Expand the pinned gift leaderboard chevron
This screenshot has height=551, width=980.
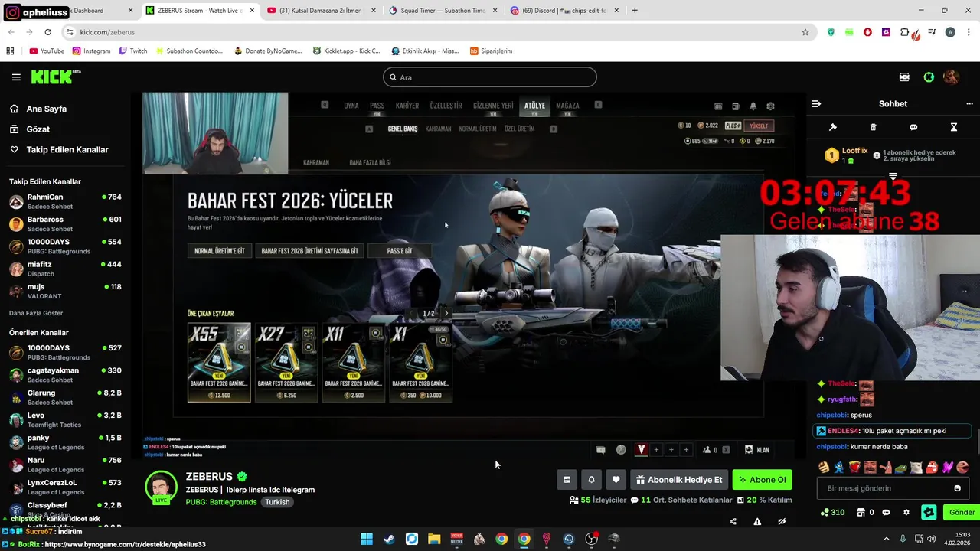point(893,176)
